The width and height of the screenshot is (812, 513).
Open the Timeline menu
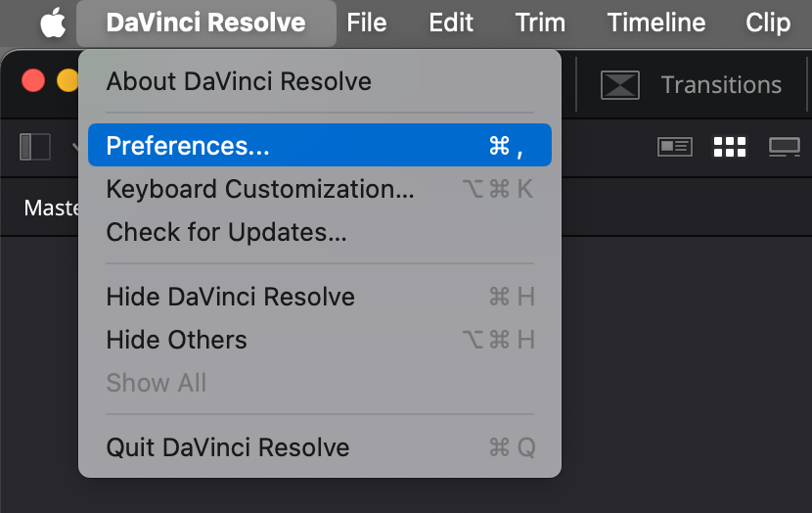pos(656,23)
